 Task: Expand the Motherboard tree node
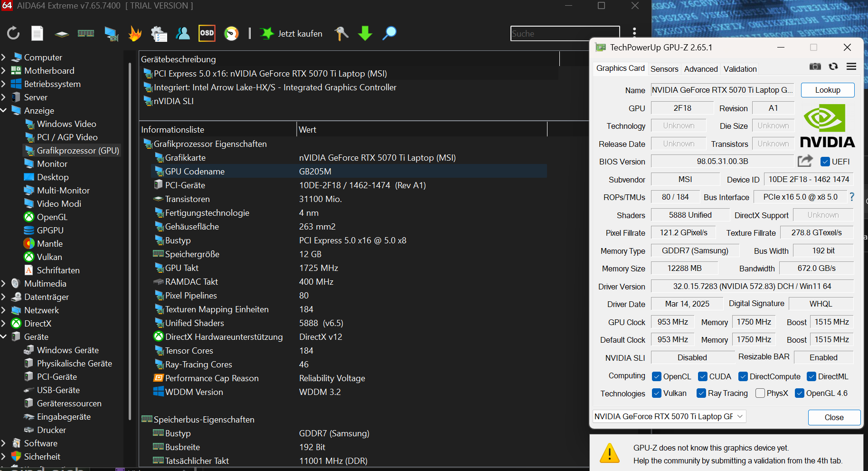click(x=4, y=70)
